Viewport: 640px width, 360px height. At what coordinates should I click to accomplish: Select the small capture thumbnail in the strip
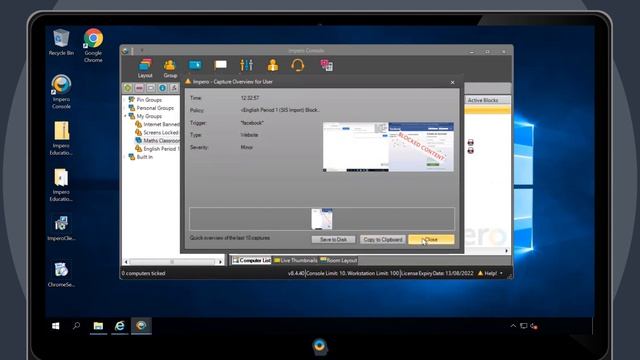(x=322, y=219)
